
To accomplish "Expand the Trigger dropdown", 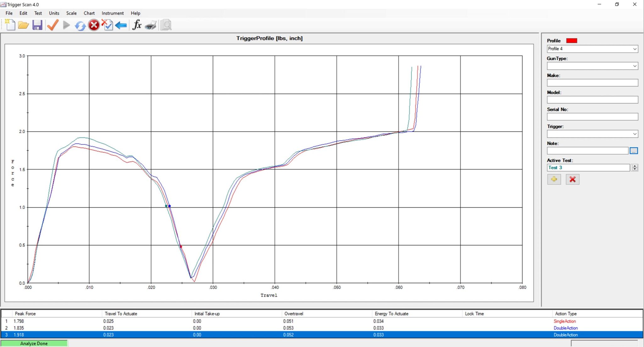I will click(635, 134).
